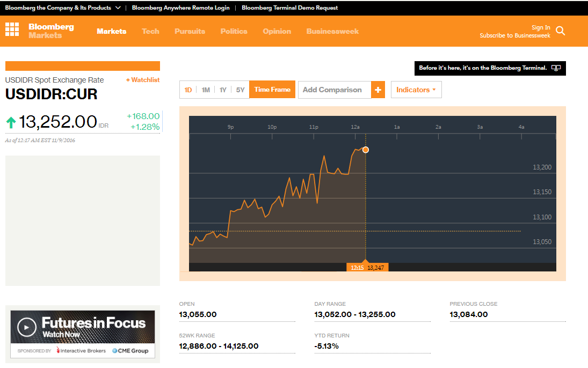Click the +168.00 price change value

[143, 116]
